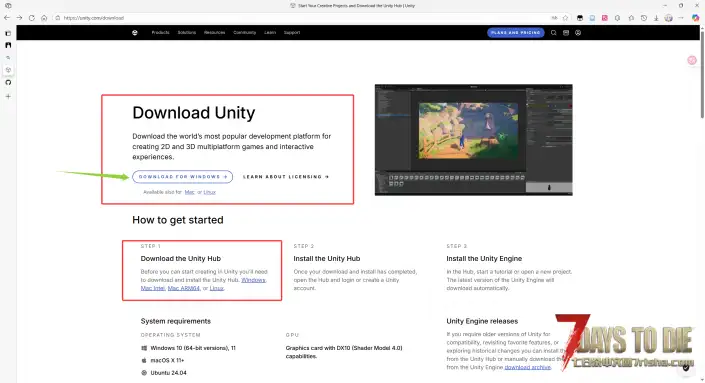Add page to favorites with star icon

click(566, 18)
